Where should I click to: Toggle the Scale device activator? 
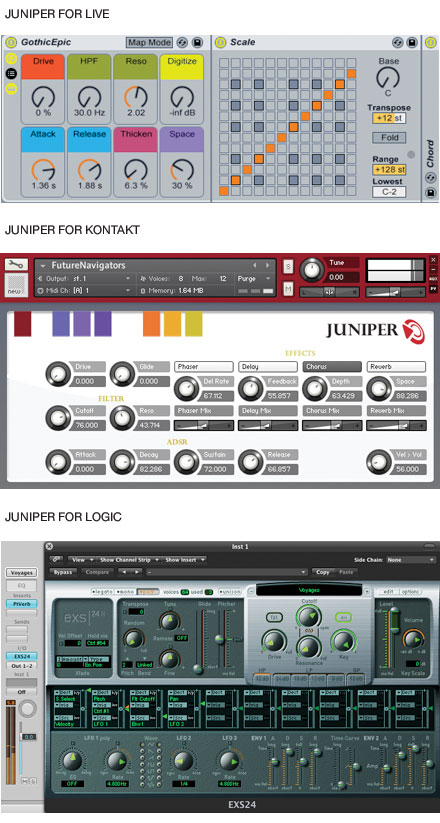point(221,42)
